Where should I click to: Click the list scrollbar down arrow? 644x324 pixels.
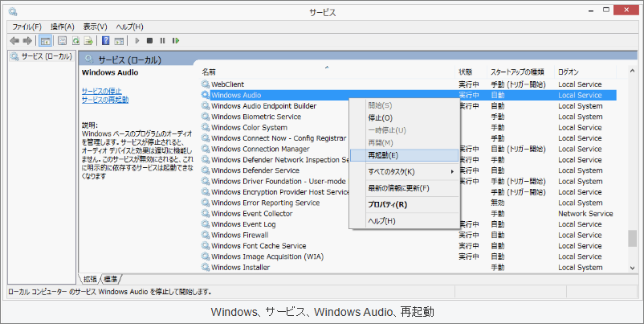(x=633, y=268)
